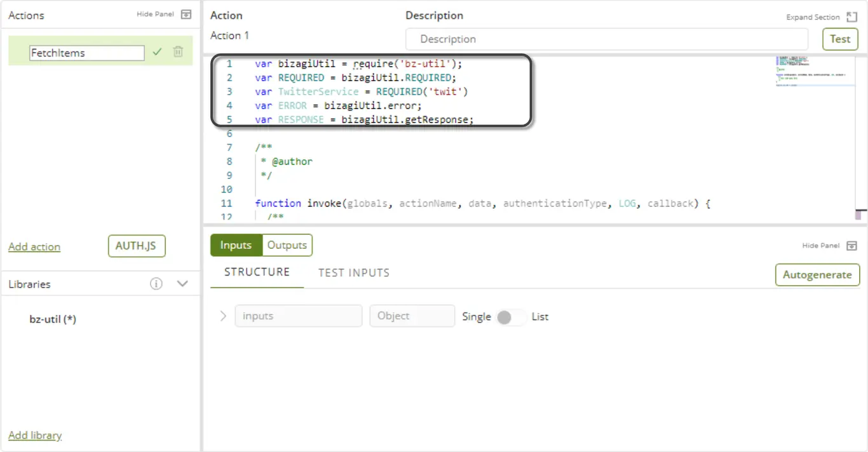Screen dimensions: 868x452
Task: Click the @author comment line
Action: click(x=287, y=161)
